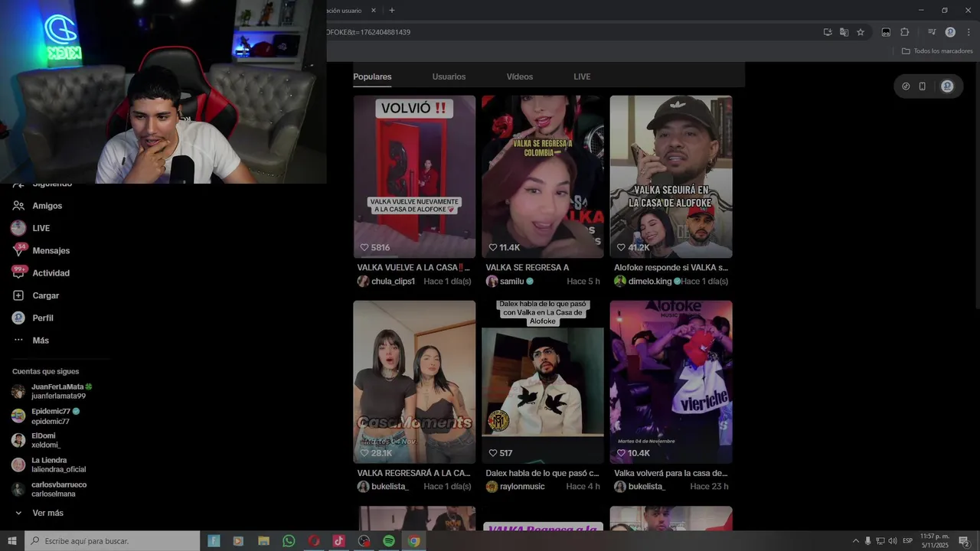
Task: Click the Alofoke responde si VALKA caption
Action: 671,268
